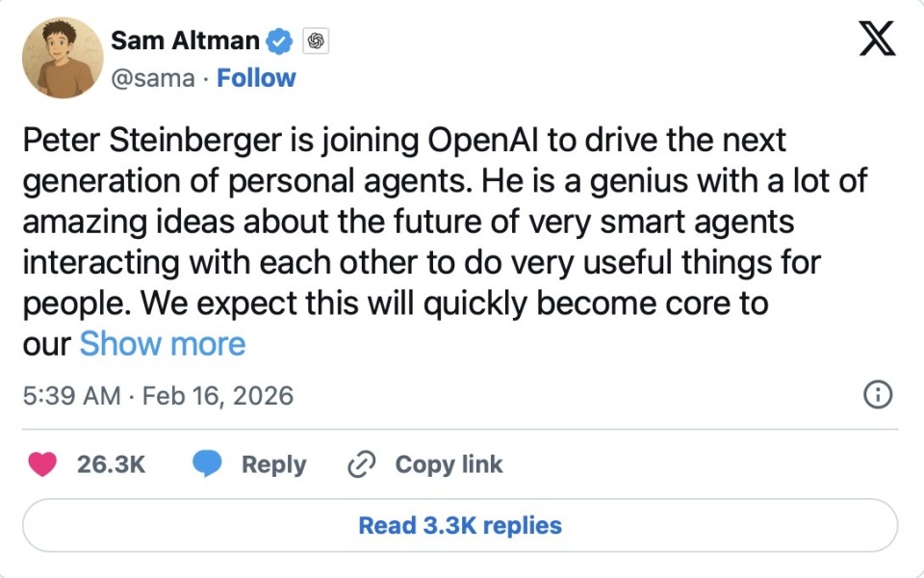Click the blue reply bubble icon
The width and height of the screenshot is (924, 578).
(x=207, y=464)
